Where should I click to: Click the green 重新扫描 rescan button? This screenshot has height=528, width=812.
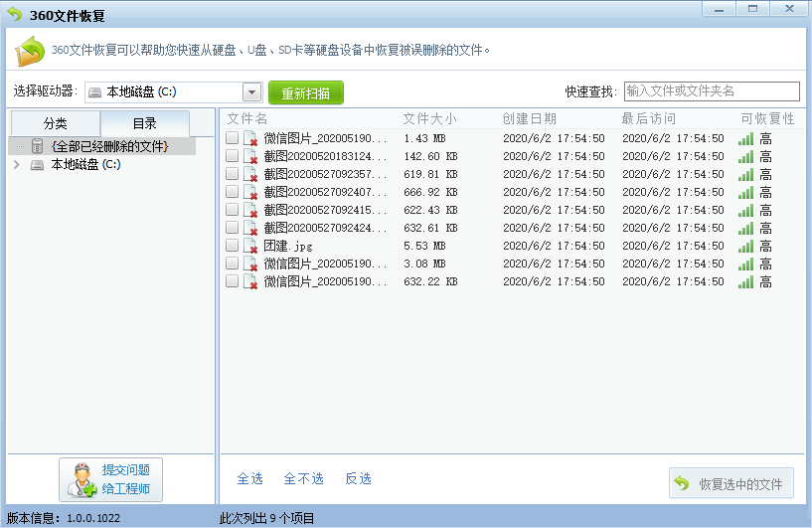point(305,92)
